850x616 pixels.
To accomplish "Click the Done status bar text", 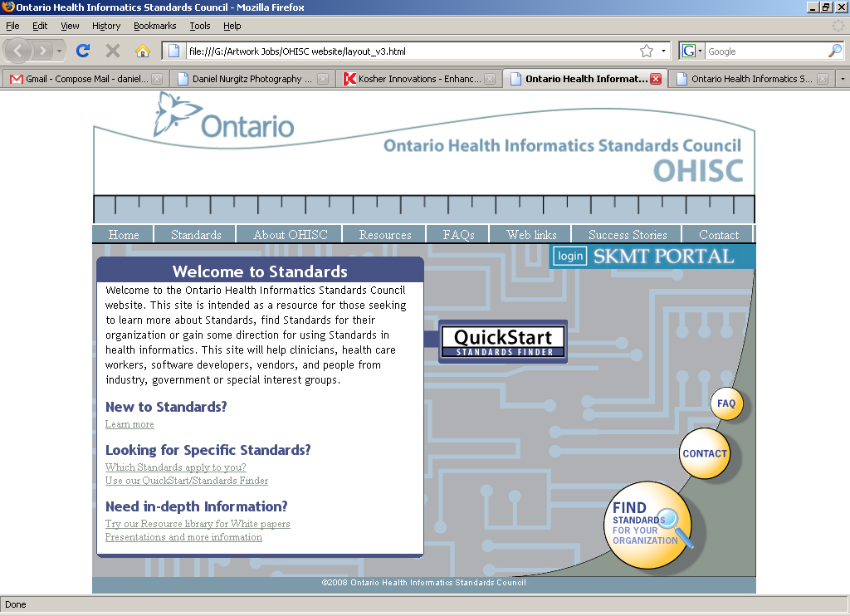I will tap(16, 604).
